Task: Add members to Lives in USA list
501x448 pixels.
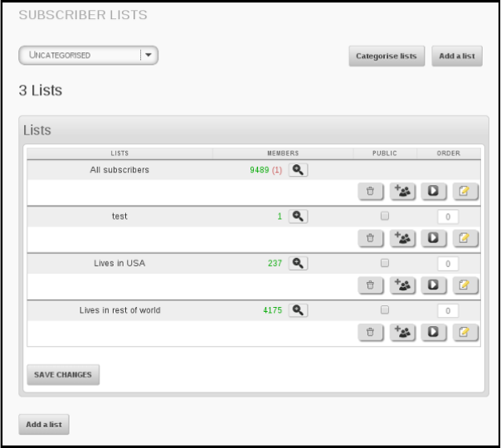Action: click(x=402, y=285)
